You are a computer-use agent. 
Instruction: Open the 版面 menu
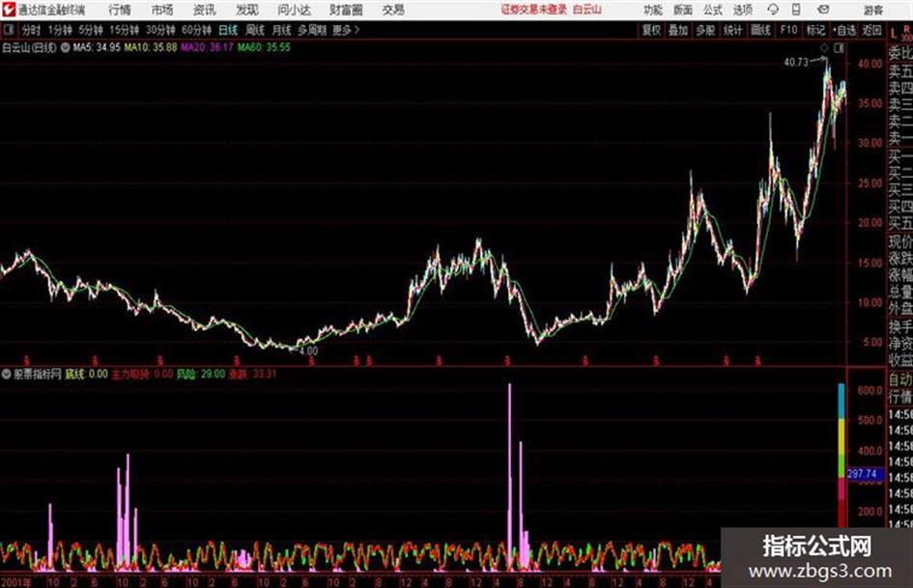(682, 10)
